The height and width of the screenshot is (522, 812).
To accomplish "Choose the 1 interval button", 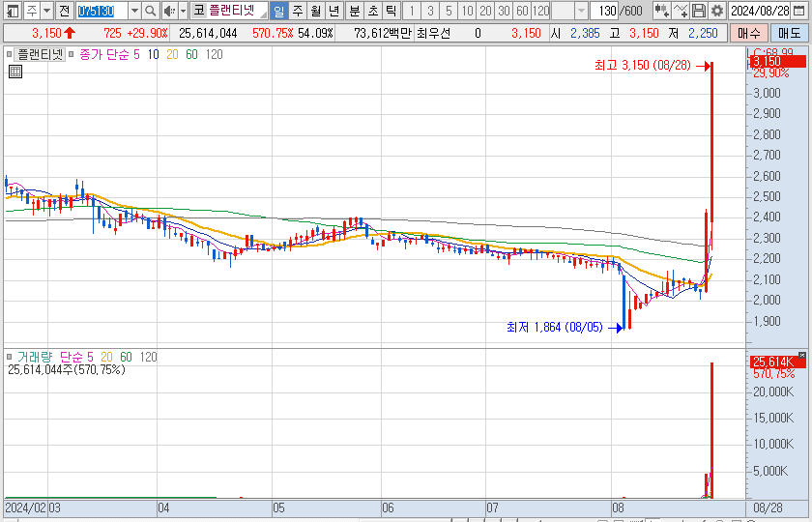I will pos(412,11).
